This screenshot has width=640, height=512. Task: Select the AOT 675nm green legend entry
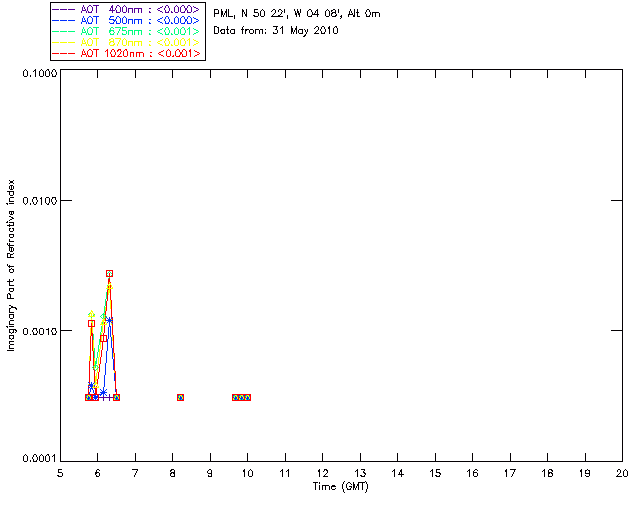[126, 31]
